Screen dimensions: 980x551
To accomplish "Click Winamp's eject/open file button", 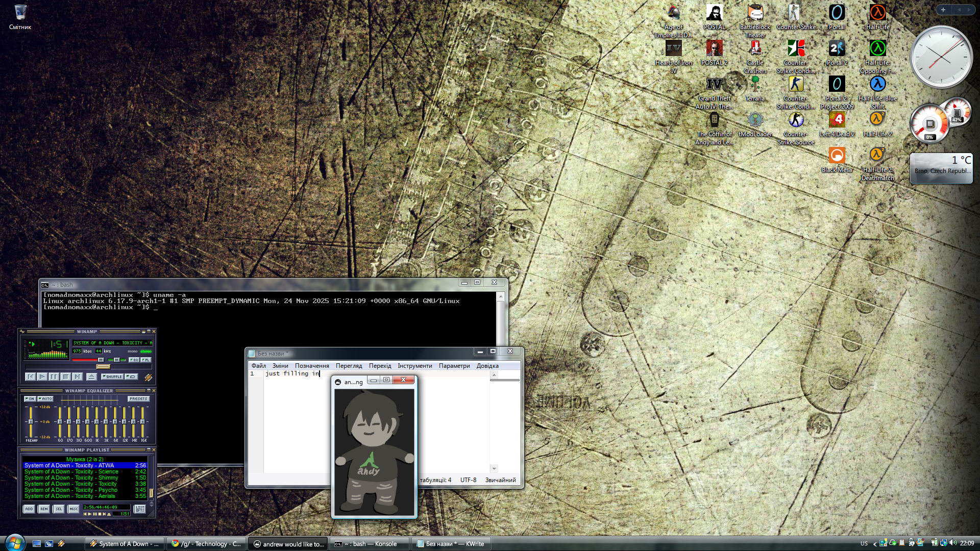I will (91, 377).
